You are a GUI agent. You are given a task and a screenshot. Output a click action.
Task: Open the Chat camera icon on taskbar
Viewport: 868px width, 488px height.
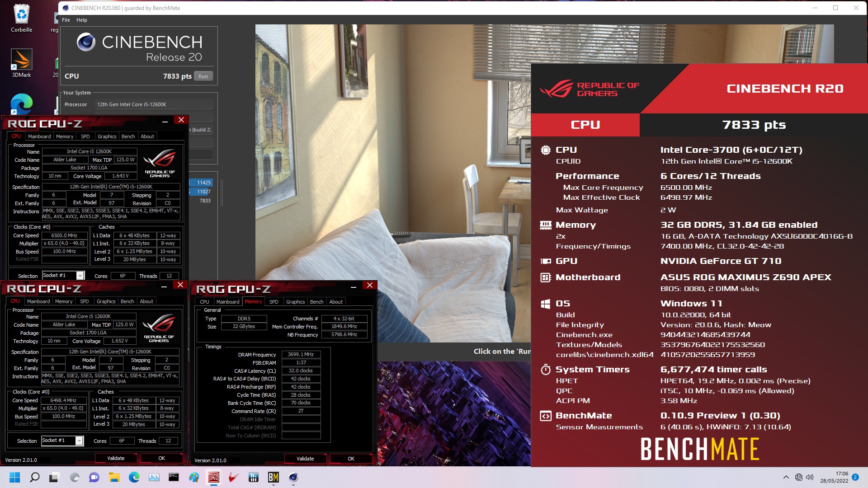pyautogui.click(x=94, y=477)
